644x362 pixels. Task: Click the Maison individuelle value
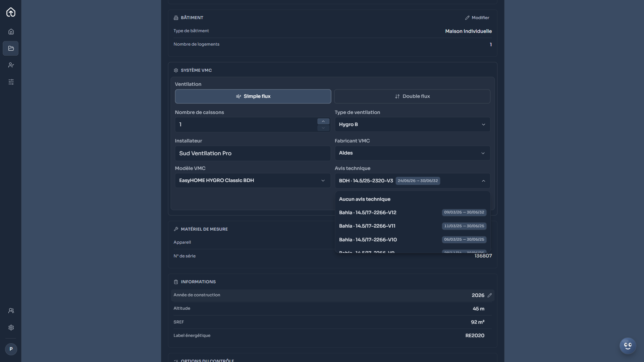pyautogui.click(x=468, y=31)
